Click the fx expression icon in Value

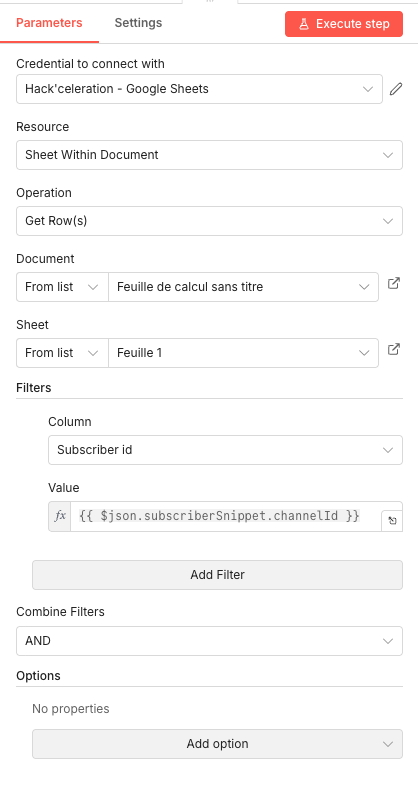60,516
